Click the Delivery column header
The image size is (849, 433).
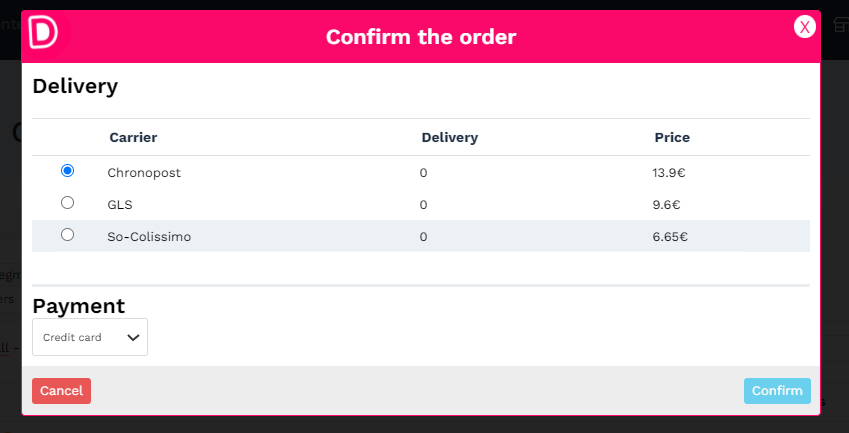pyautogui.click(x=449, y=137)
